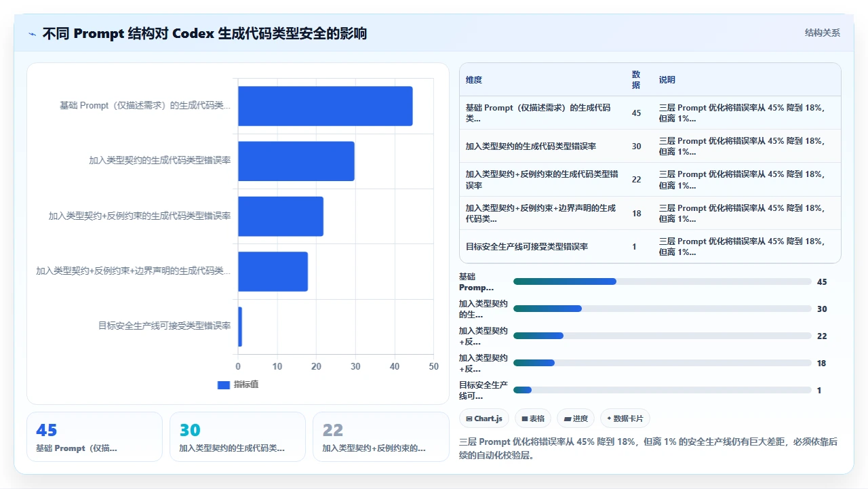
Task: Click table value 18 in data column
Action: [636, 214]
